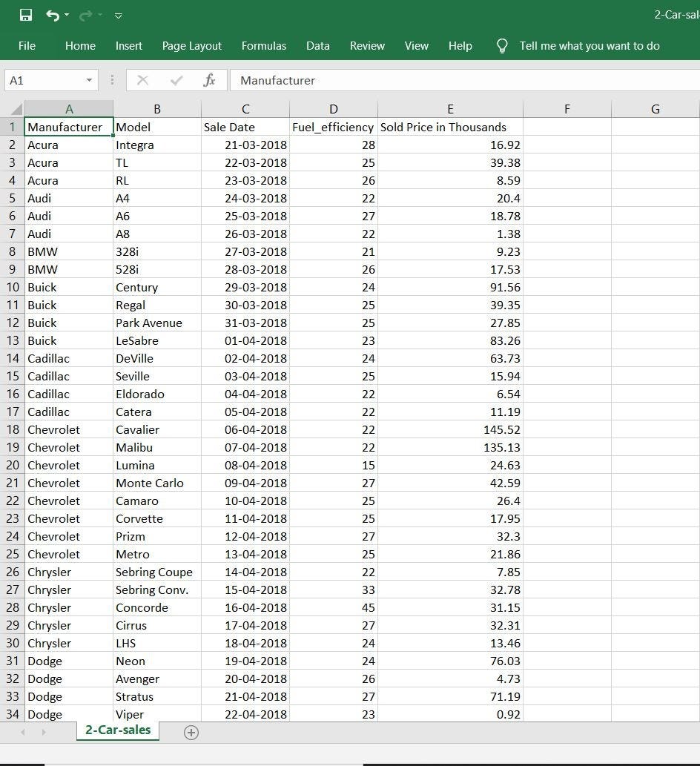Select the Sebring Conv. cell
The width and height of the screenshot is (700, 766).
(x=156, y=590)
